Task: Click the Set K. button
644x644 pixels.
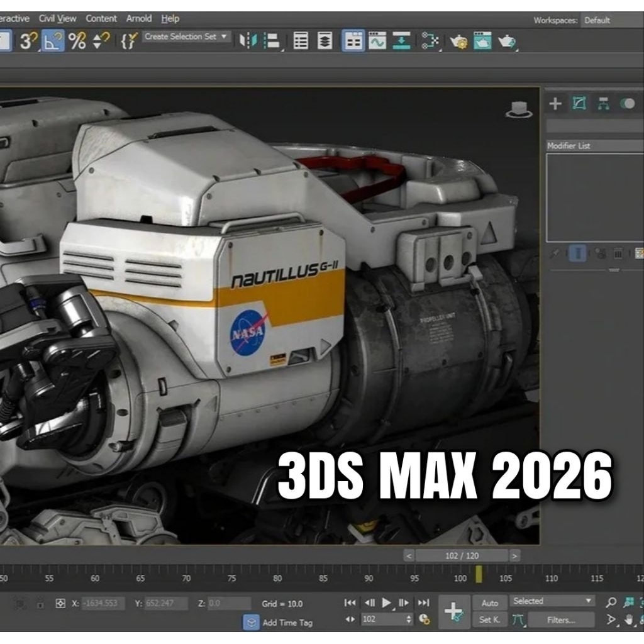Action: pos(491,619)
